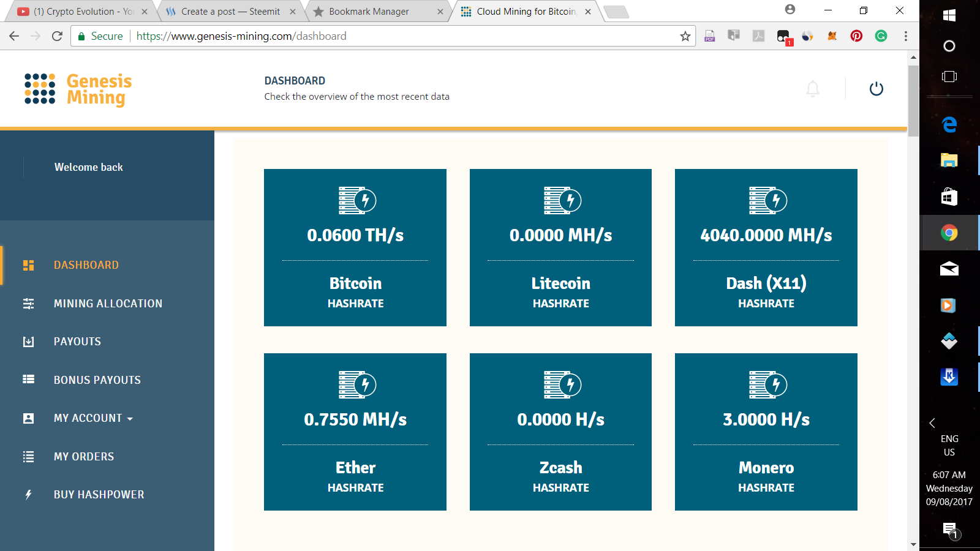
Task: Reload the page
Action: (57, 36)
